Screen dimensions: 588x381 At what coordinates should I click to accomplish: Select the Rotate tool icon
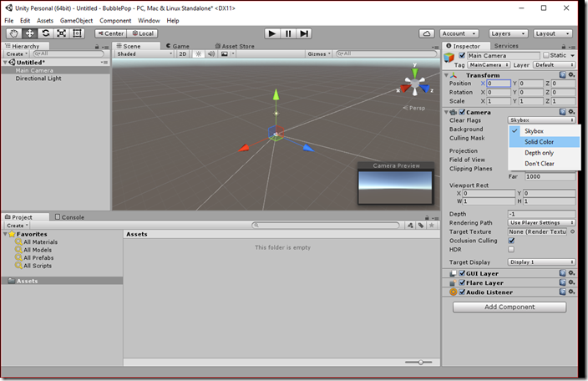(x=45, y=33)
